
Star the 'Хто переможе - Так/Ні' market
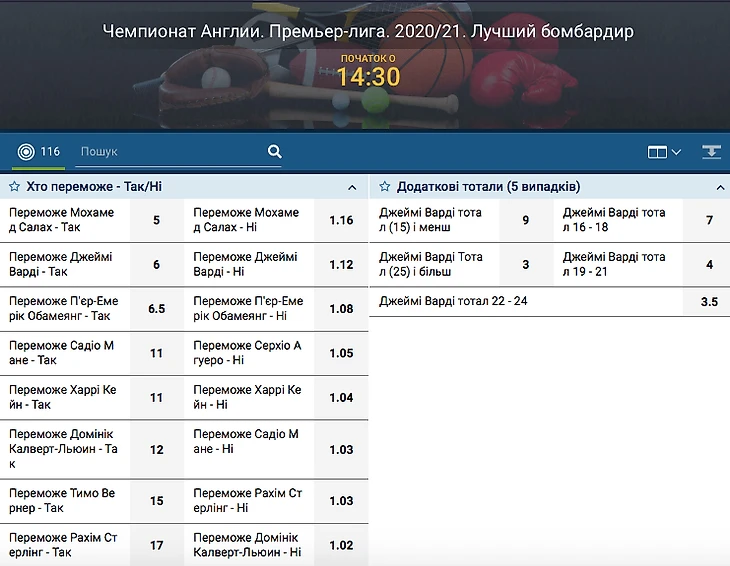coord(14,187)
